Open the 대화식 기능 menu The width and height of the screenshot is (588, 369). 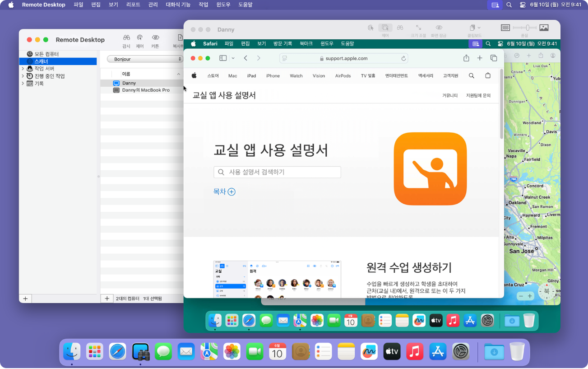click(x=176, y=5)
